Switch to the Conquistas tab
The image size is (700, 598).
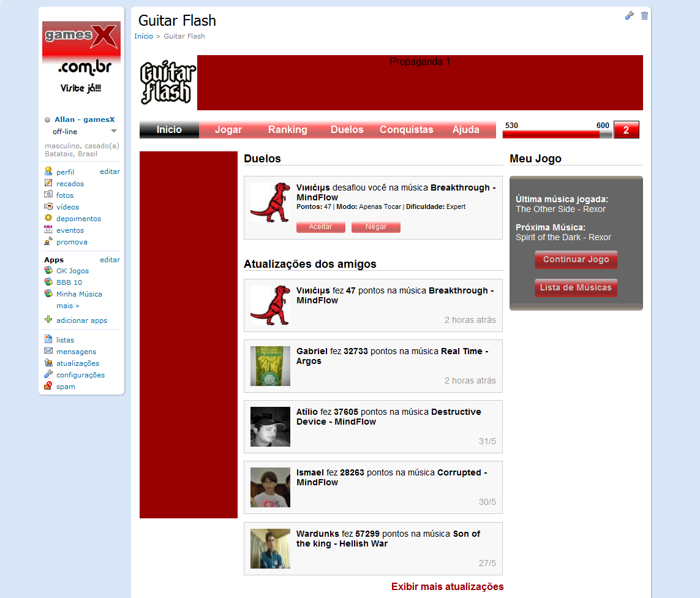click(406, 129)
